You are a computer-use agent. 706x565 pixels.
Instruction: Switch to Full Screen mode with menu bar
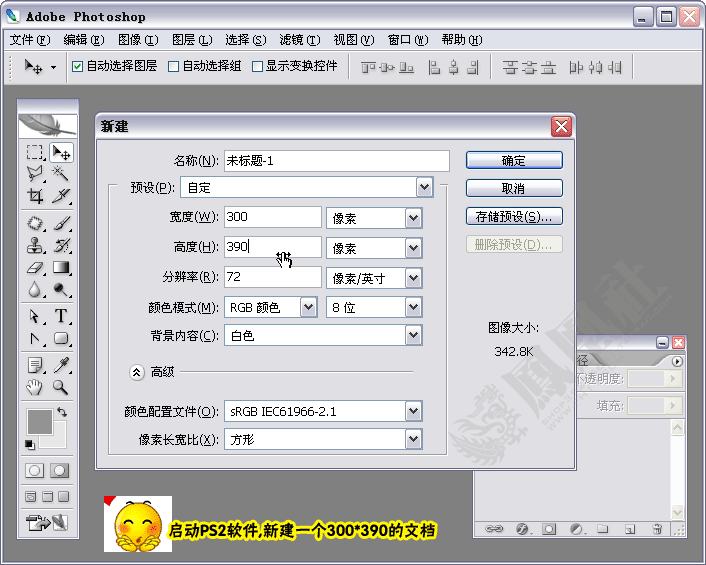tap(47, 497)
